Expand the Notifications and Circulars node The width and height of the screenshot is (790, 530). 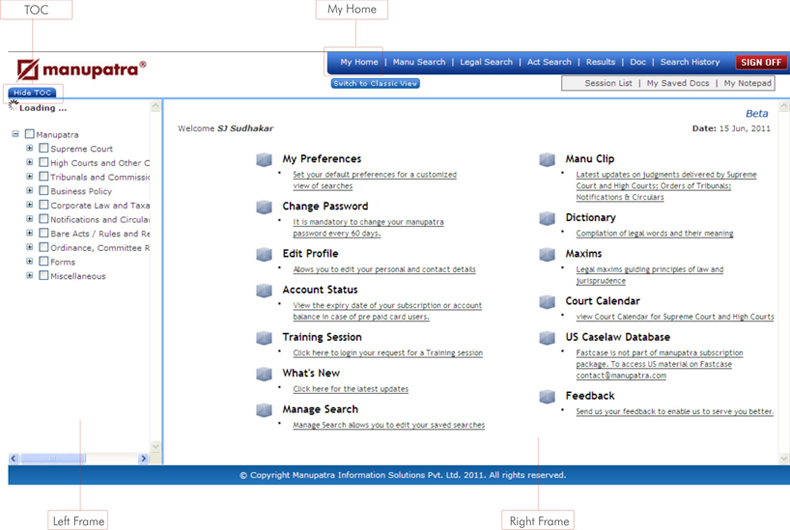(30, 219)
